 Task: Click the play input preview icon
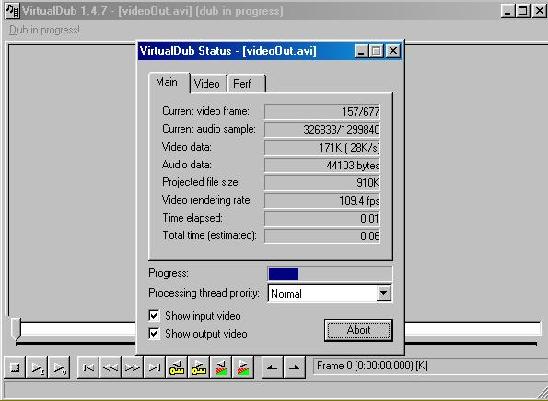tap(37, 367)
